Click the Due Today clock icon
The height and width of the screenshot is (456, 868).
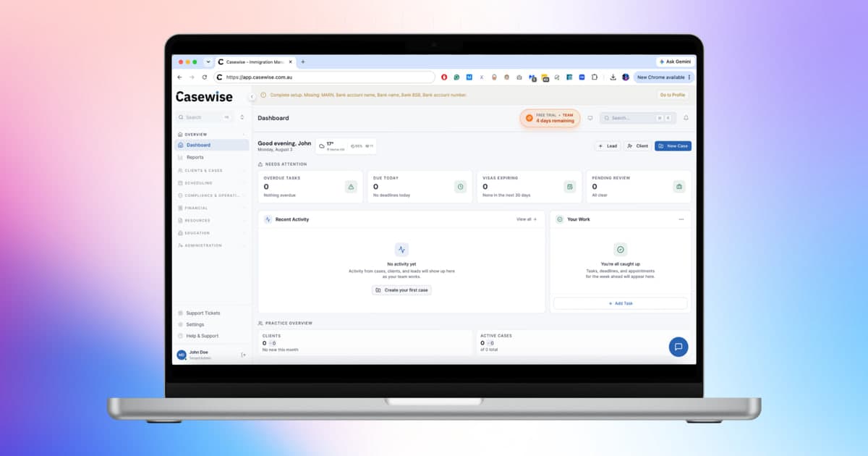(460, 187)
